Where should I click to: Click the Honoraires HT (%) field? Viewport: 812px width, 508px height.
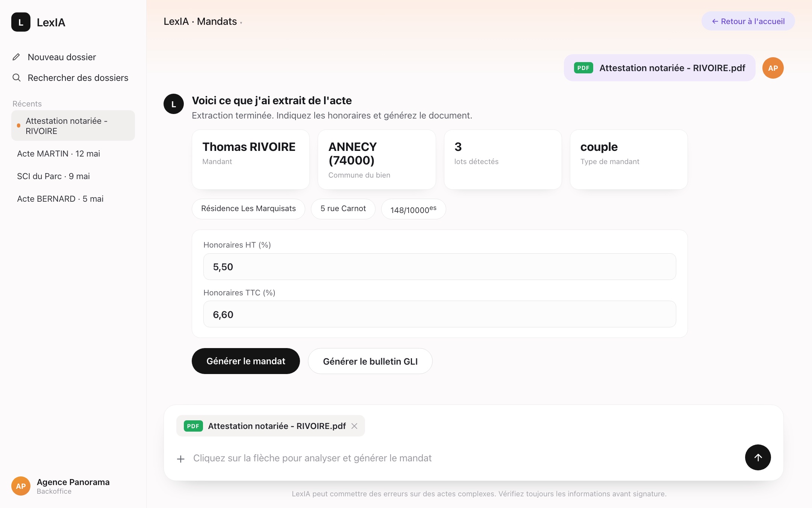[440, 266]
